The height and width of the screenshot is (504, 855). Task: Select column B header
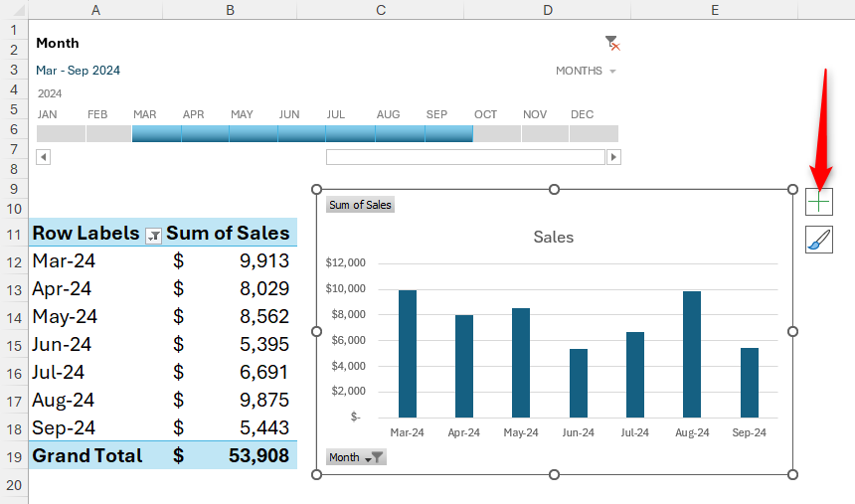coord(230,10)
